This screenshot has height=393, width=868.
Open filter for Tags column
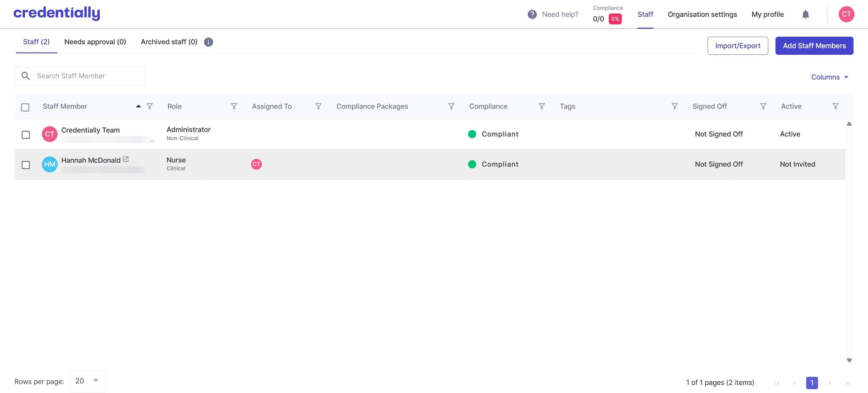pyautogui.click(x=675, y=106)
